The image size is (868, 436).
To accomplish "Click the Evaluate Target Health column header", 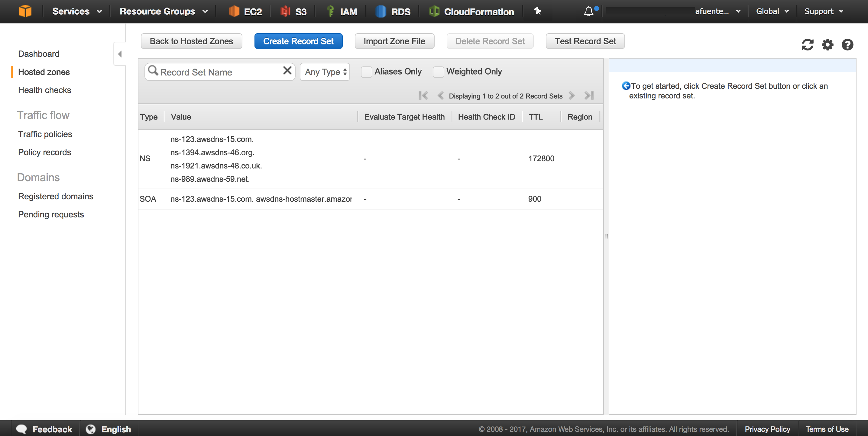I will [x=404, y=117].
